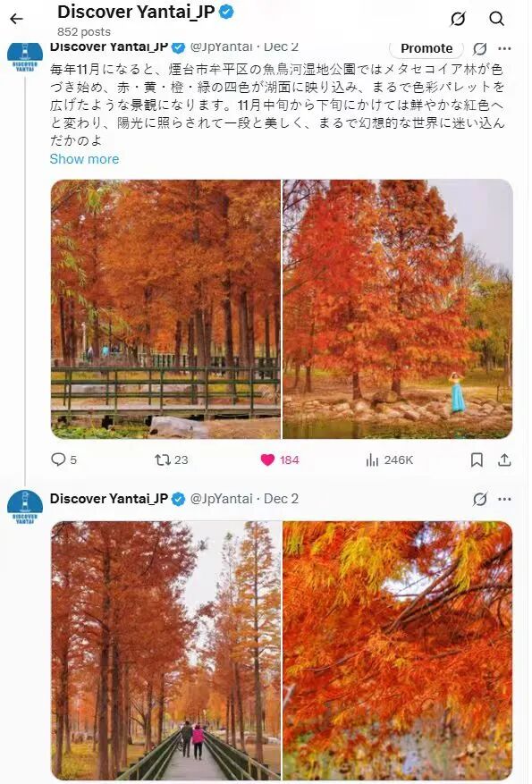Image resolution: width=532 pixels, height=784 pixels.
Task: Repost the post with 23 reposts
Action: click(172, 459)
